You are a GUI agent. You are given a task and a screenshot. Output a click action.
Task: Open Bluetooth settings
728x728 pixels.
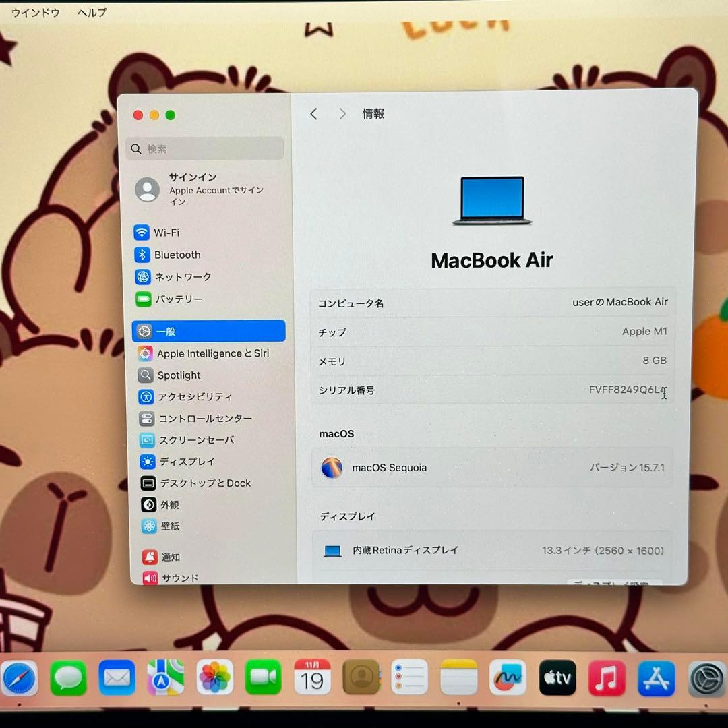177,255
